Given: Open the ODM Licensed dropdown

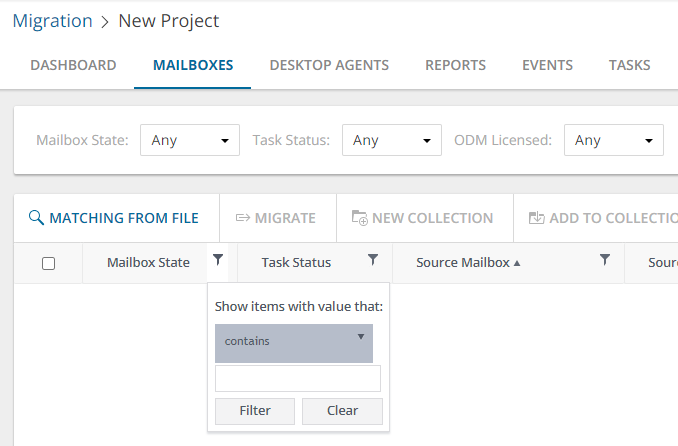Looking at the screenshot, I should coord(614,141).
